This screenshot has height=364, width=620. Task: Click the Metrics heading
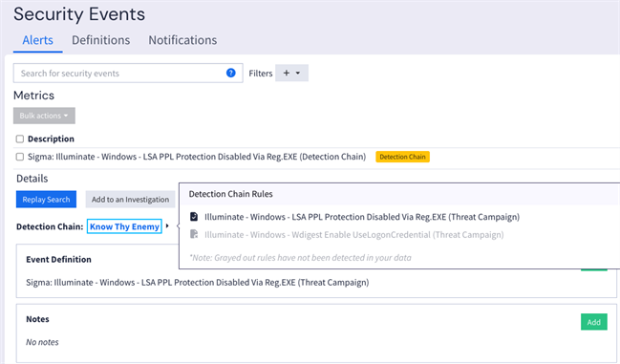(34, 96)
